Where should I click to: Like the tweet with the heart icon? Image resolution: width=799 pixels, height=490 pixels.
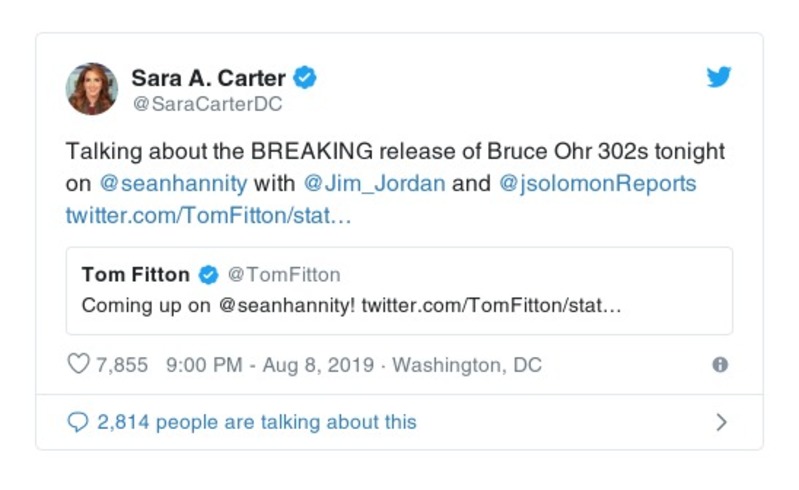[x=78, y=364]
